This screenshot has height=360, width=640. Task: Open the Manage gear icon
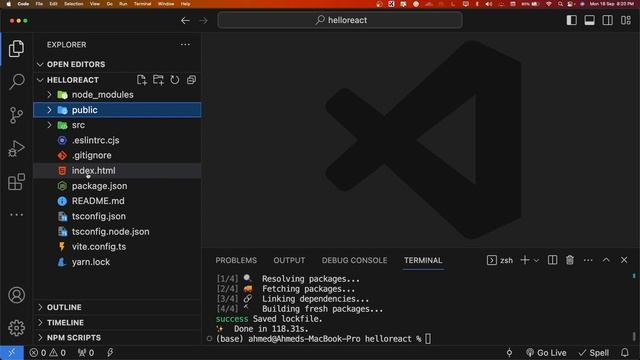[16, 328]
